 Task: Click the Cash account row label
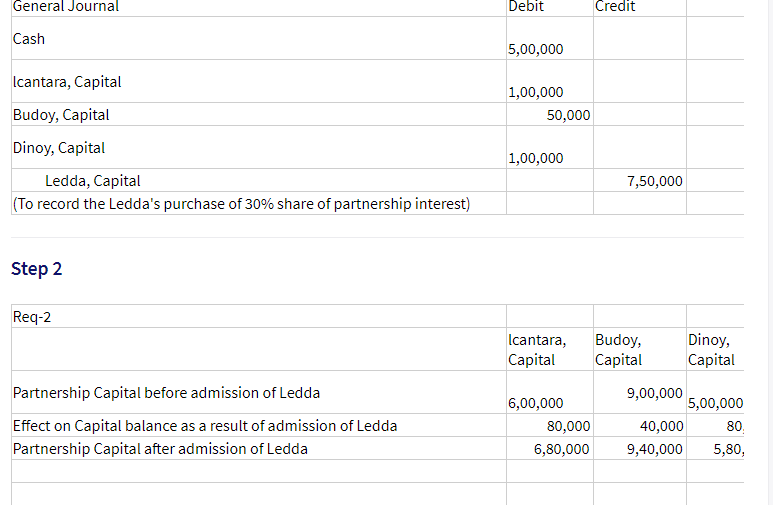click(x=29, y=39)
